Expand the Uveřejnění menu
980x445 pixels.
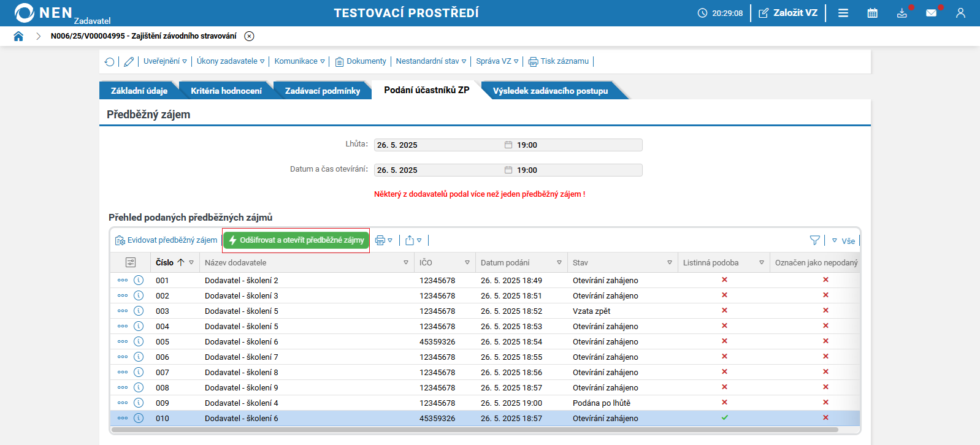pyautogui.click(x=165, y=61)
